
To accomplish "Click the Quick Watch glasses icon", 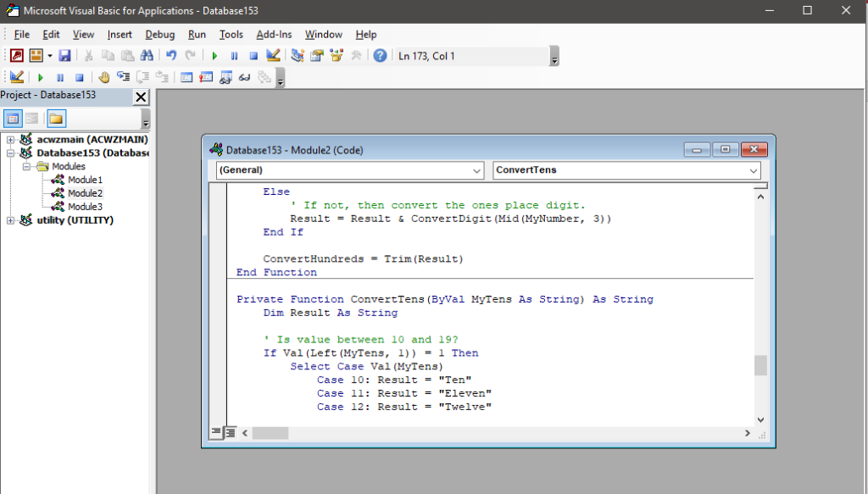I will click(x=245, y=77).
